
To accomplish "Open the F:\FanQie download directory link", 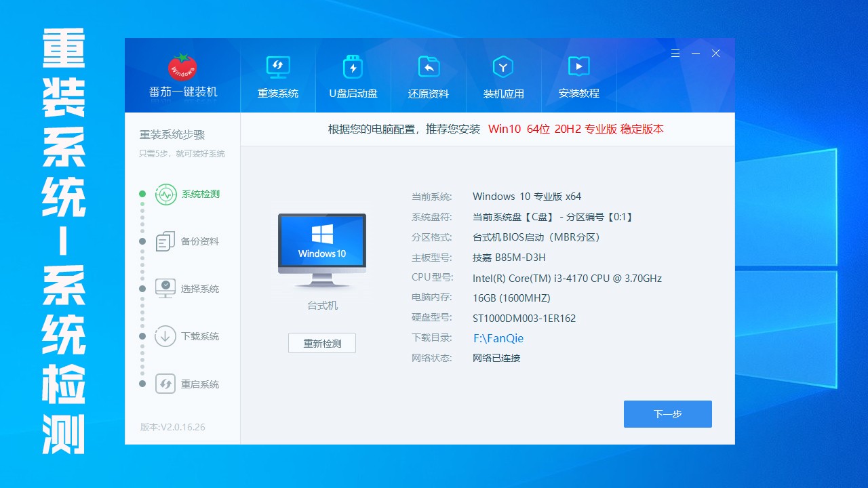I will tap(498, 338).
